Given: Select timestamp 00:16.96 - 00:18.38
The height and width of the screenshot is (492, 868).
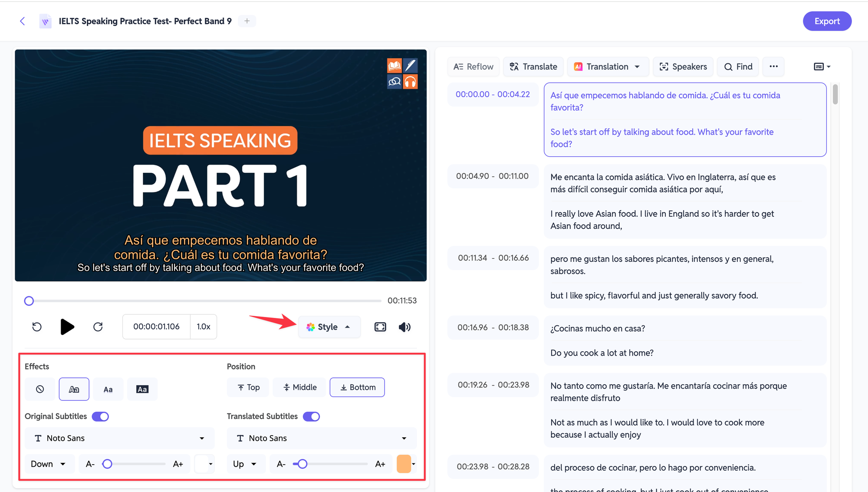Looking at the screenshot, I should click(493, 327).
